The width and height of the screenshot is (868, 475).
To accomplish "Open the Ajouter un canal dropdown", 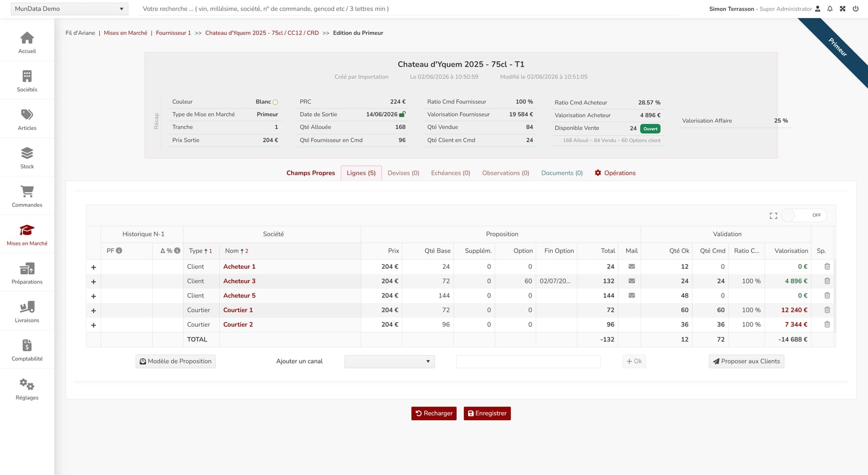I will [x=390, y=362].
